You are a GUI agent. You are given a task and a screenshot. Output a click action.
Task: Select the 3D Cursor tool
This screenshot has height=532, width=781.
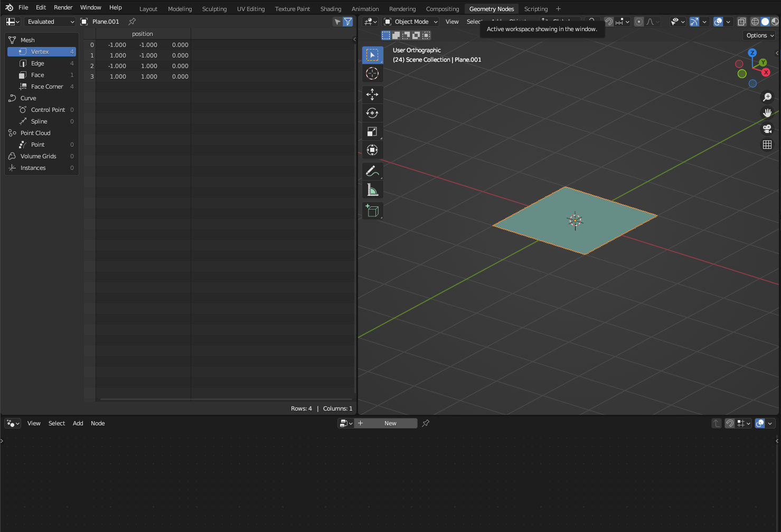click(372, 73)
